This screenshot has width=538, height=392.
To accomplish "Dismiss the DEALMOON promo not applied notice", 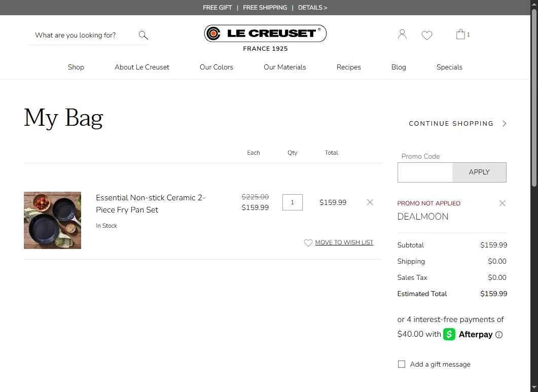I will (503, 203).
